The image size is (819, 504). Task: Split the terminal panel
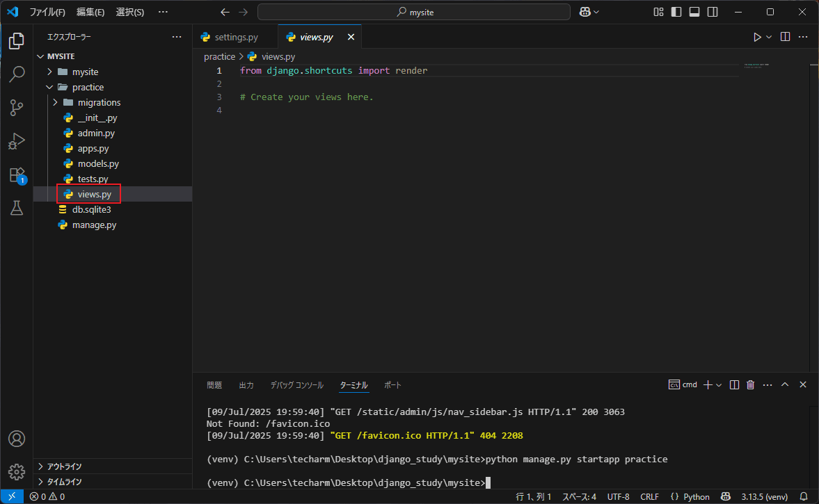point(734,384)
